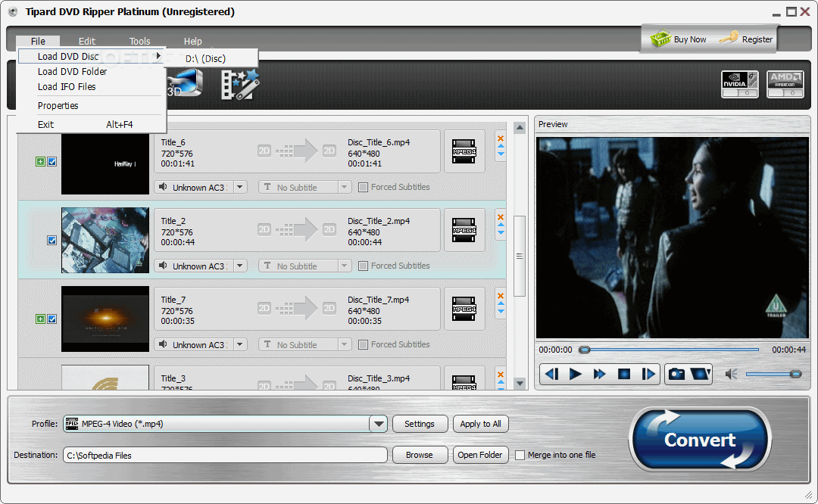Open the video effect edit wand icon

pos(239,85)
